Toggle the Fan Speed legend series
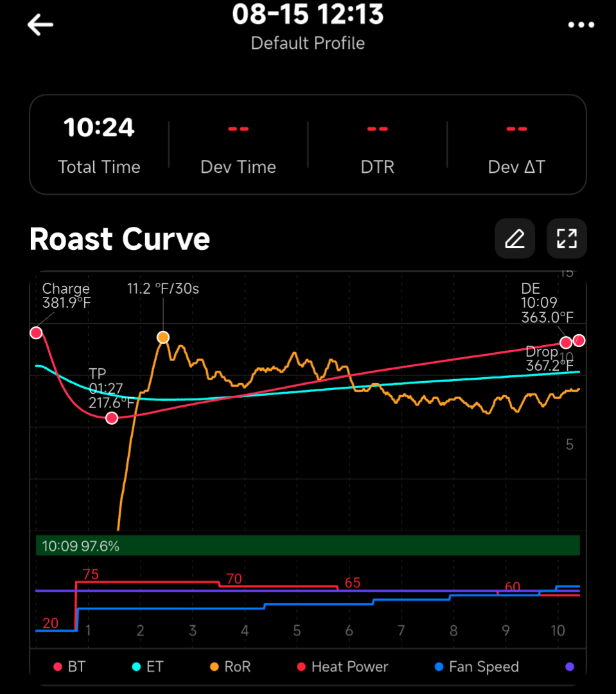616x694 pixels. (477, 666)
